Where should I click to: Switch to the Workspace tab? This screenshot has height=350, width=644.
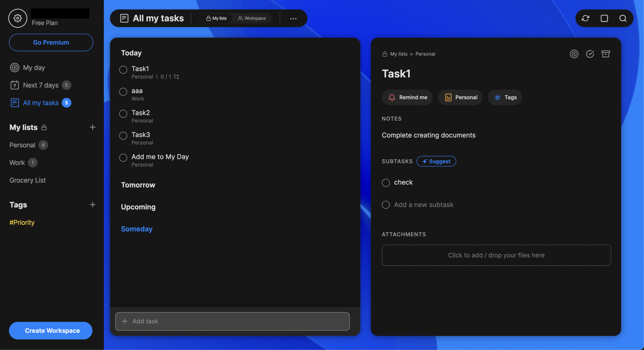252,18
